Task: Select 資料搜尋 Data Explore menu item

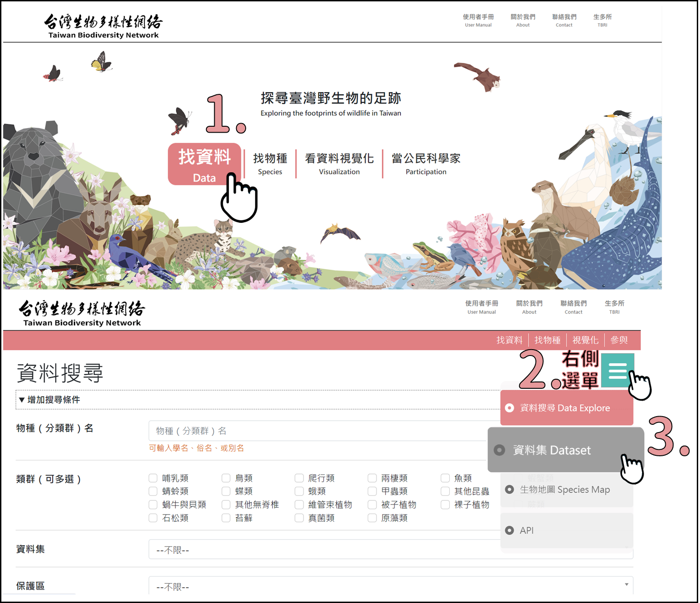Action: point(567,408)
